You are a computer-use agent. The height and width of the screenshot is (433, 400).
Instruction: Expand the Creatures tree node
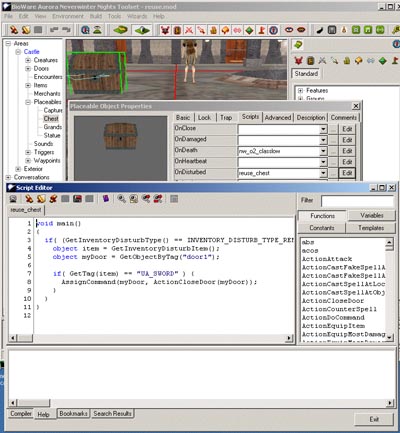point(28,60)
